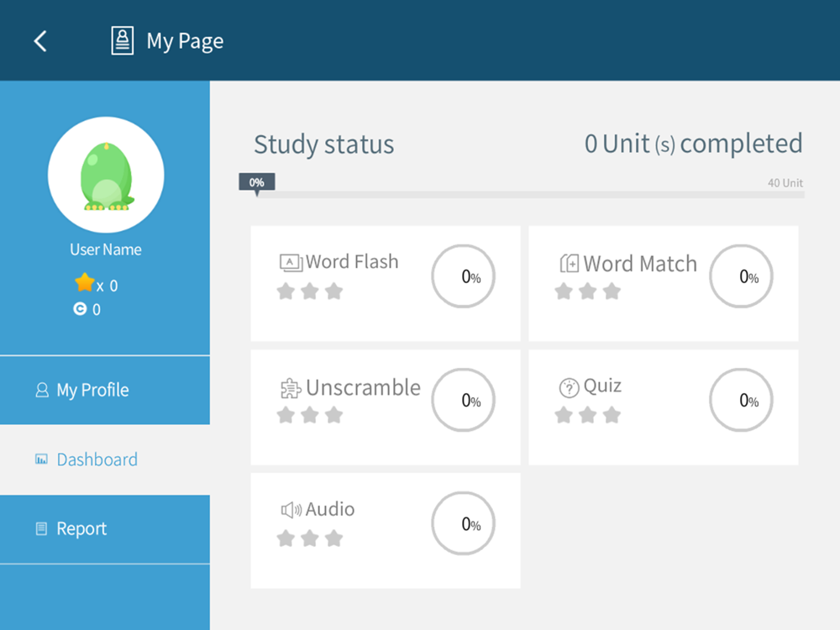Open the Word Flash activity

(x=386, y=283)
